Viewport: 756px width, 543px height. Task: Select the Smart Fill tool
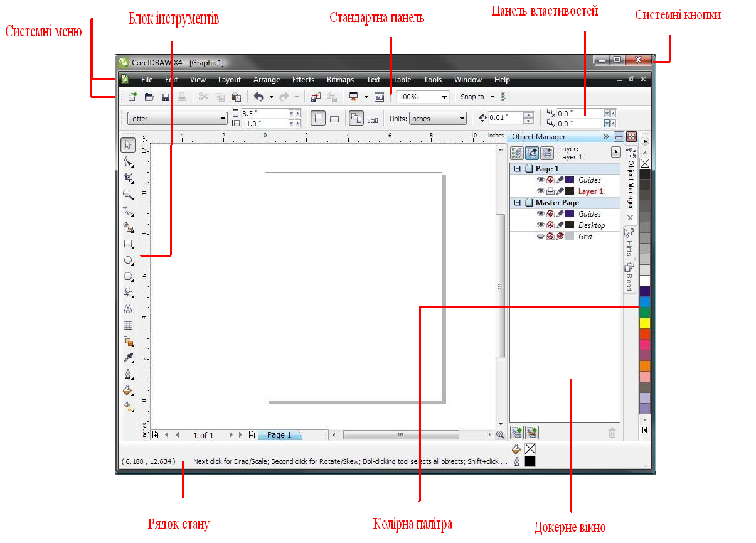pyautogui.click(x=128, y=227)
